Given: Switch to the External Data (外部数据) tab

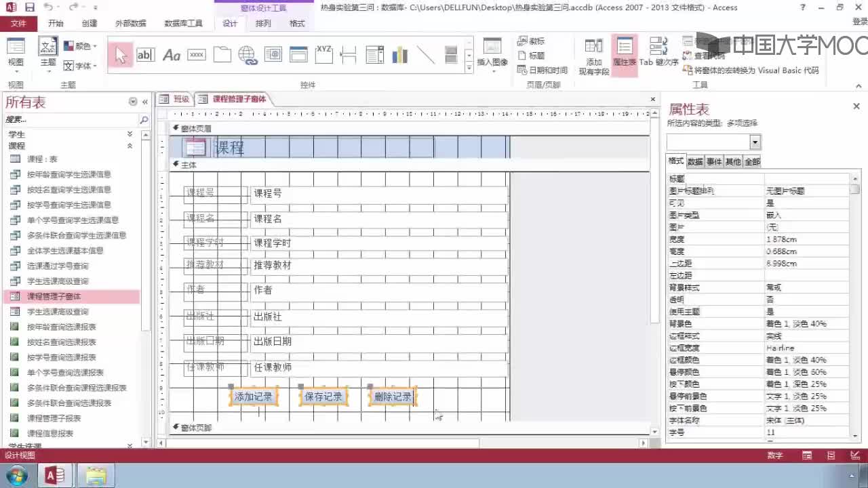Looking at the screenshot, I should (131, 23).
